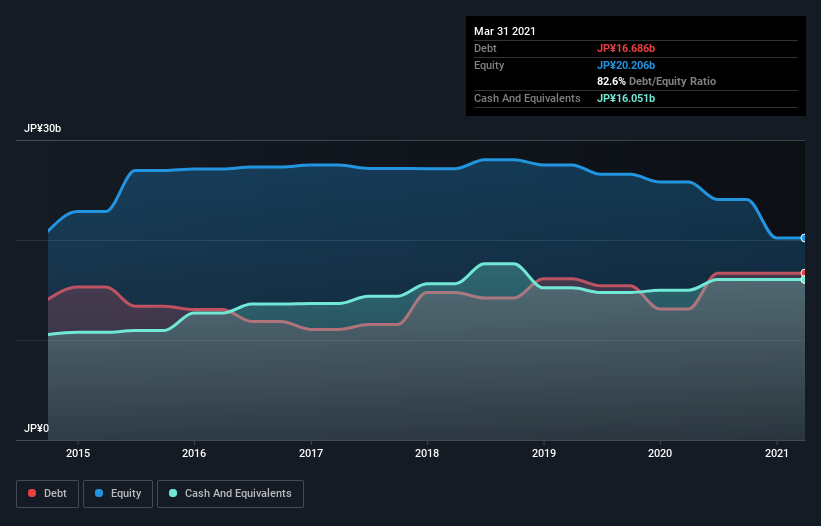Click the JP¥20.206b equity value
The height and width of the screenshot is (526, 821).
[626, 65]
